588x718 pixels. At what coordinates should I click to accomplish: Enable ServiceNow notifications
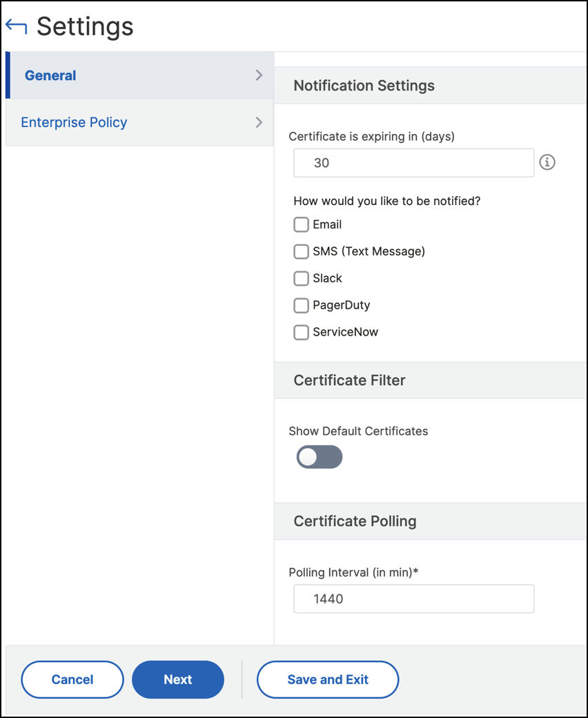click(301, 333)
